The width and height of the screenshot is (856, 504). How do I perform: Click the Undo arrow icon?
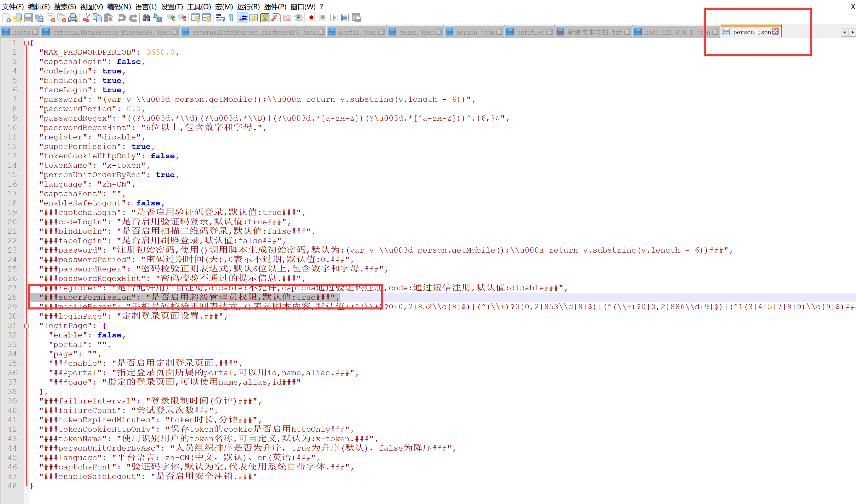point(122,18)
